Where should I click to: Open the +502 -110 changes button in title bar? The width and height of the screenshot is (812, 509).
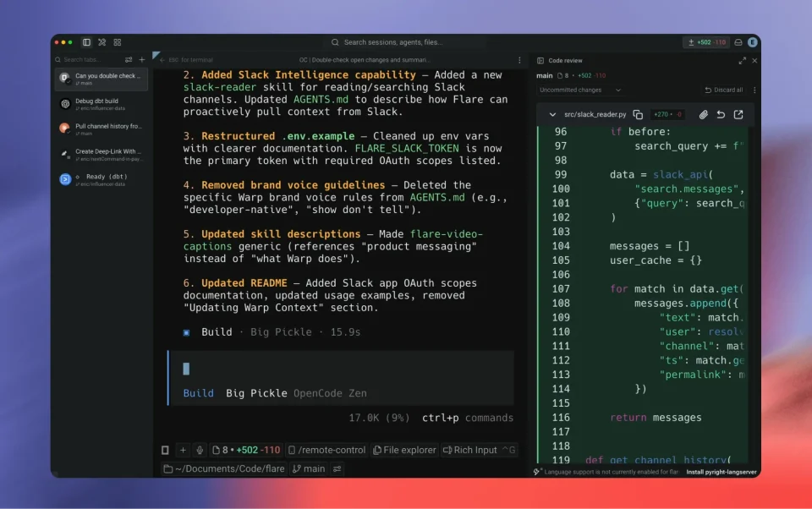[707, 42]
